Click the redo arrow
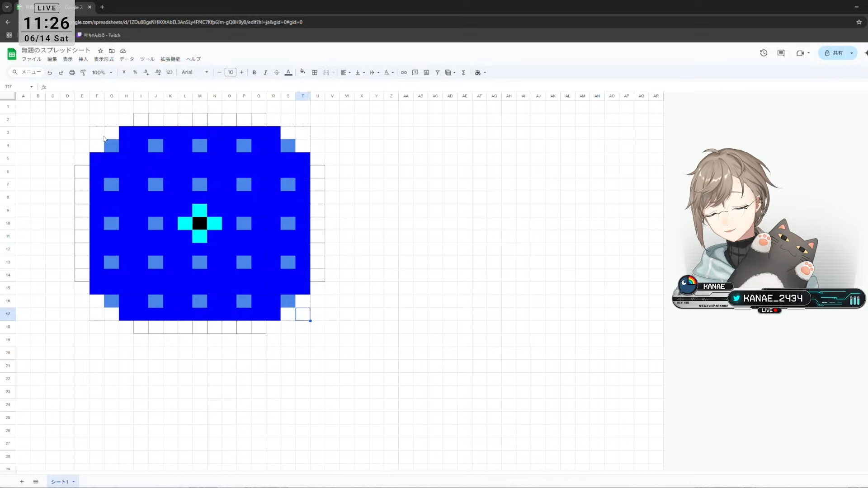Screen dimensions: 868x488 (61, 72)
